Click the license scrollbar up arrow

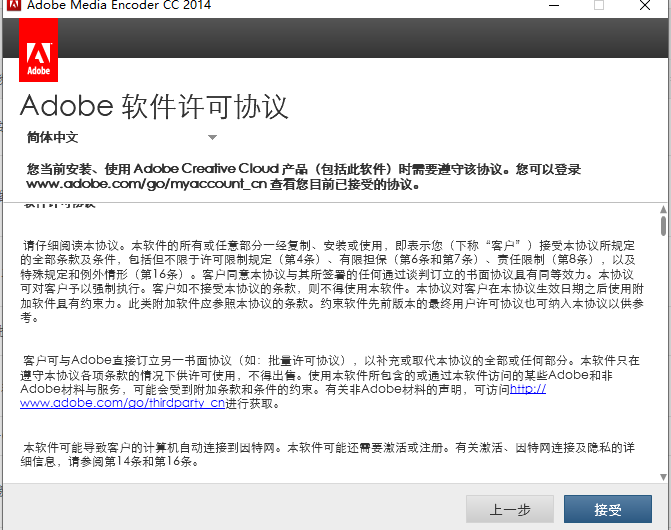point(663,209)
